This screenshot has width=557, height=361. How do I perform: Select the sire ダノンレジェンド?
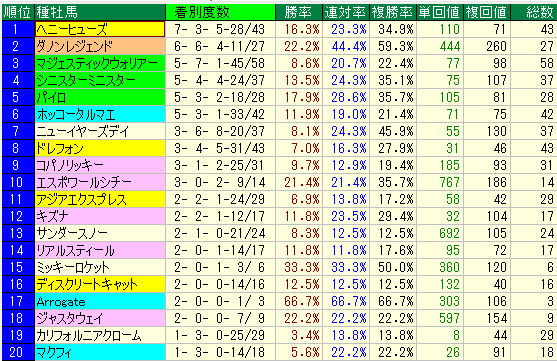[x=100, y=46]
